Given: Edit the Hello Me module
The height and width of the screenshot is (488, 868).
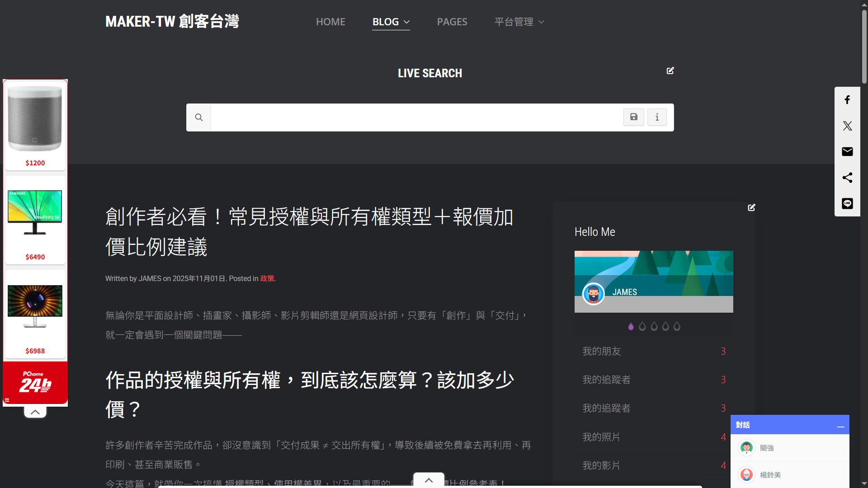Looking at the screenshot, I should click(x=751, y=207).
